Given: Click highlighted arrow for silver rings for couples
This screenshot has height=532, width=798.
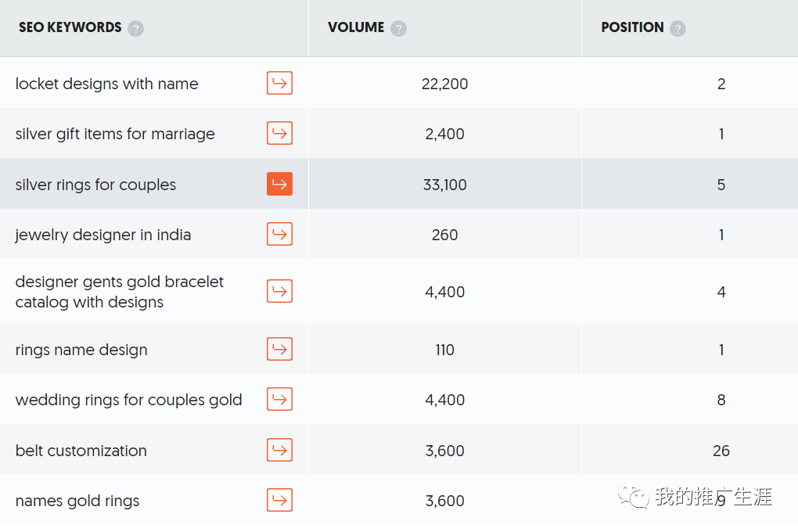Looking at the screenshot, I should click(279, 184).
